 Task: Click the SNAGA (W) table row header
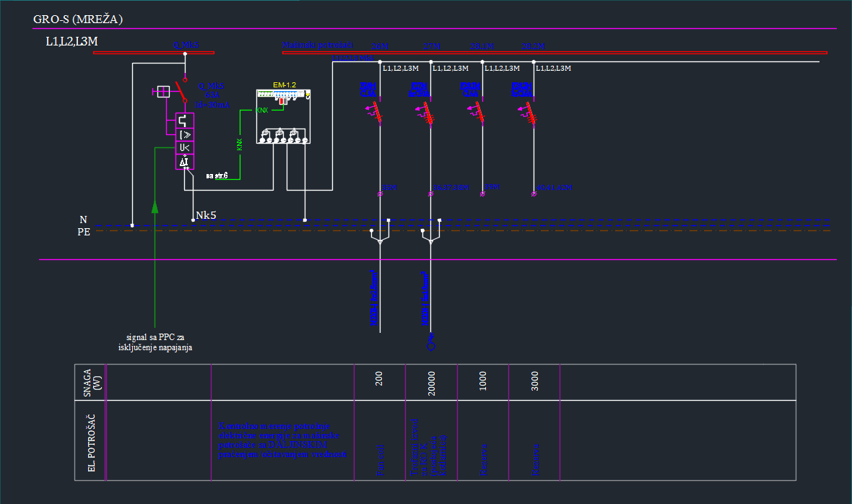91,382
